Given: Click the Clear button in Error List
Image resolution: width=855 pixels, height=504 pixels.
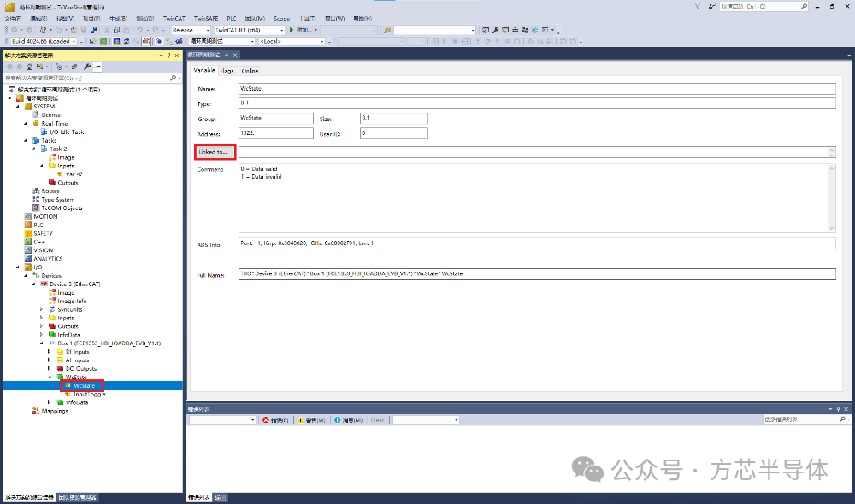Looking at the screenshot, I should (377, 420).
